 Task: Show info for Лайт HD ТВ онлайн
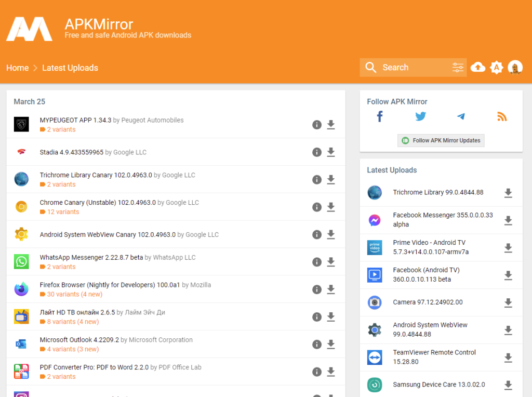point(317,317)
